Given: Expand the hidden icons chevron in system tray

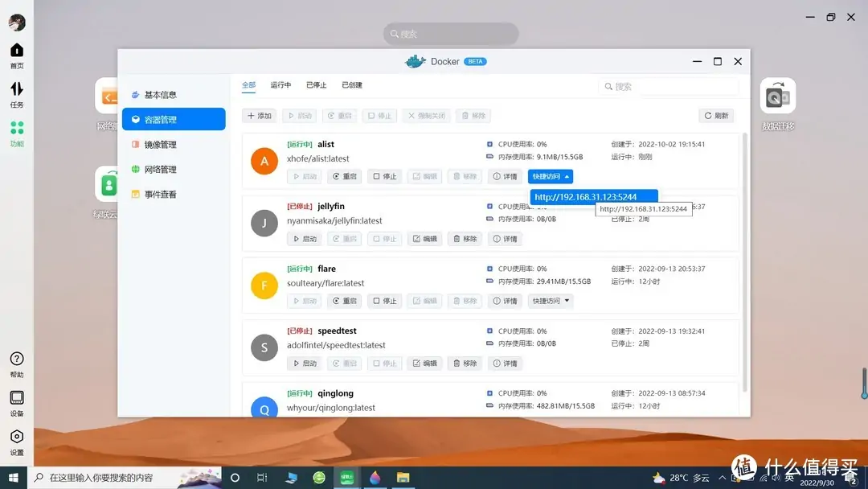Looking at the screenshot, I should pyautogui.click(x=722, y=477).
